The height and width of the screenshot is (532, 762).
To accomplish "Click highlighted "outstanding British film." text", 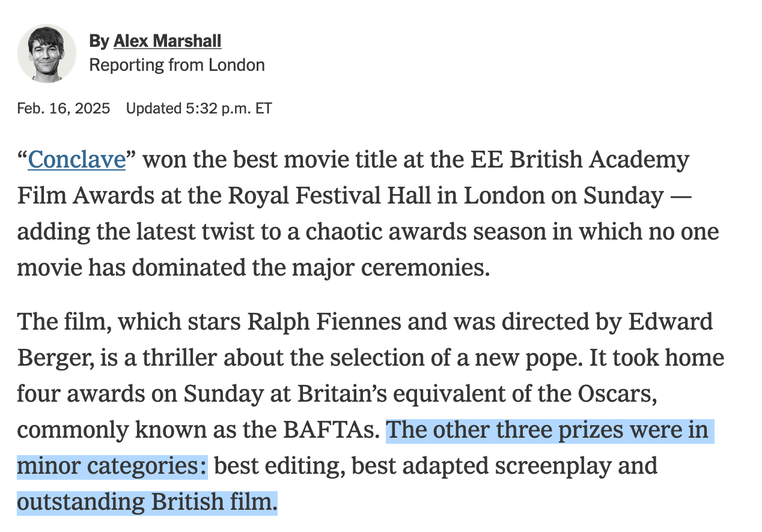I will (x=147, y=502).
